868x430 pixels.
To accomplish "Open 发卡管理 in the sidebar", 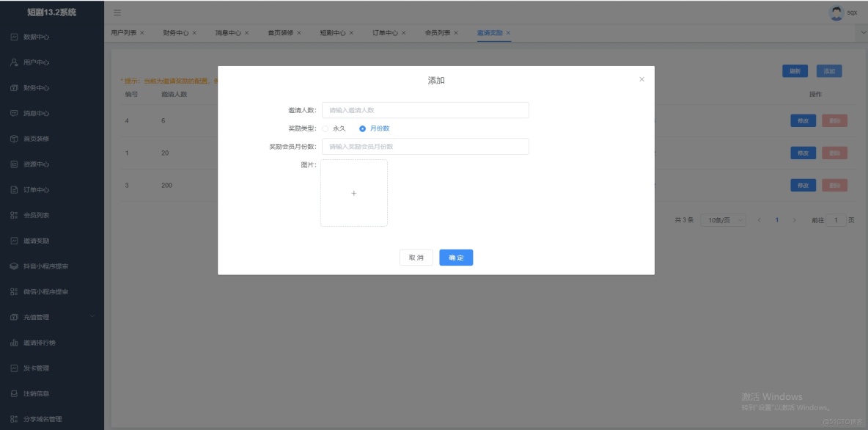I will point(35,368).
